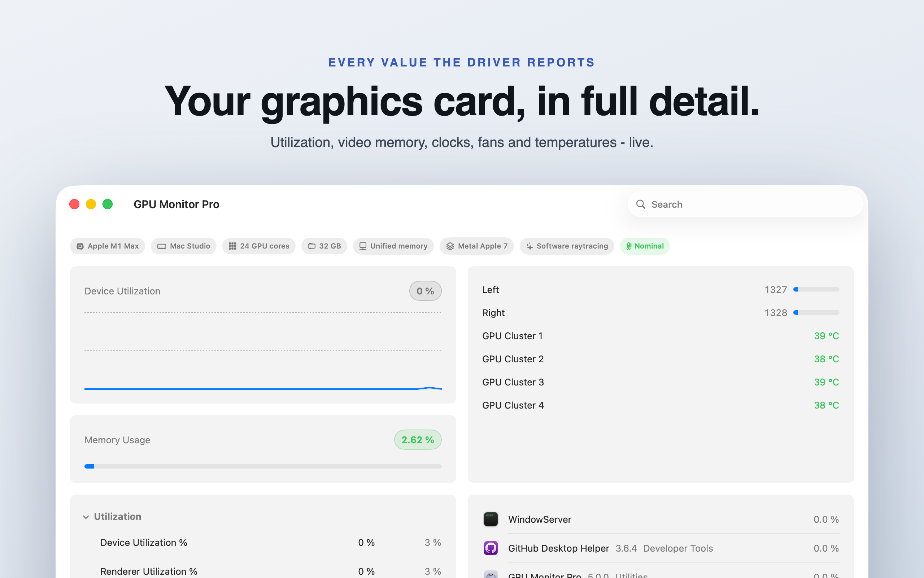The width and height of the screenshot is (924, 578).
Task: Click the Left fan speed value 1327
Action: point(776,290)
